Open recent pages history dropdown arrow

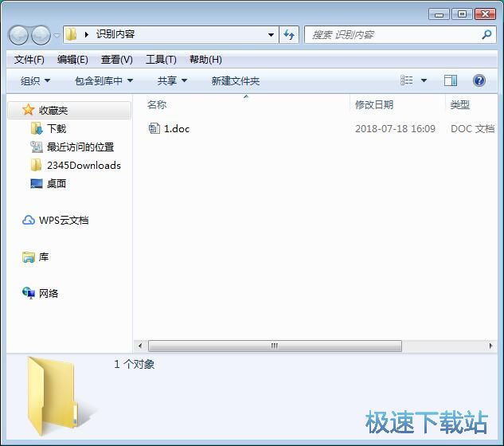click(x=57, y=35)
